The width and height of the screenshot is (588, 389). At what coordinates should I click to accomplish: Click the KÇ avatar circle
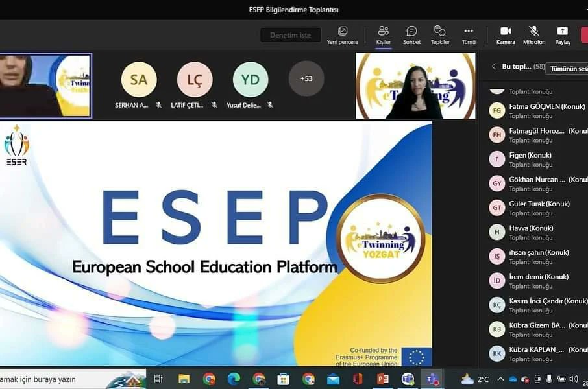pos(497,305)
